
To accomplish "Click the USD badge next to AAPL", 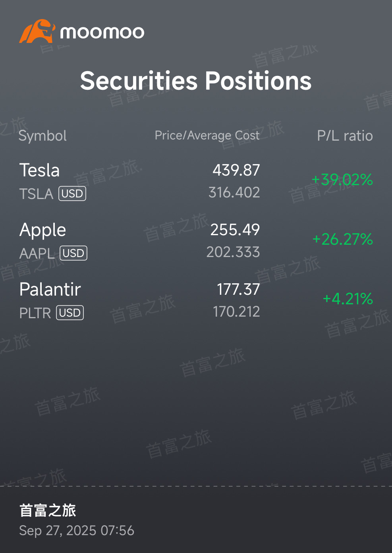I will tap(73, 253).
